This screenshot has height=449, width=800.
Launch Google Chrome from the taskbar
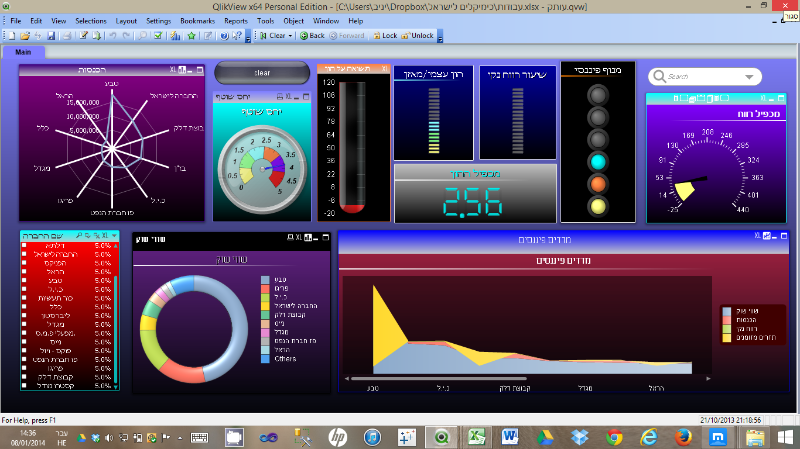click(x=614, y=437)
